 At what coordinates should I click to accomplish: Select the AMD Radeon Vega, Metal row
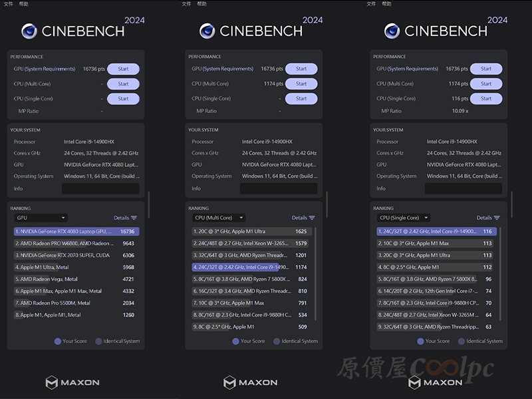(x=76, y=279)
